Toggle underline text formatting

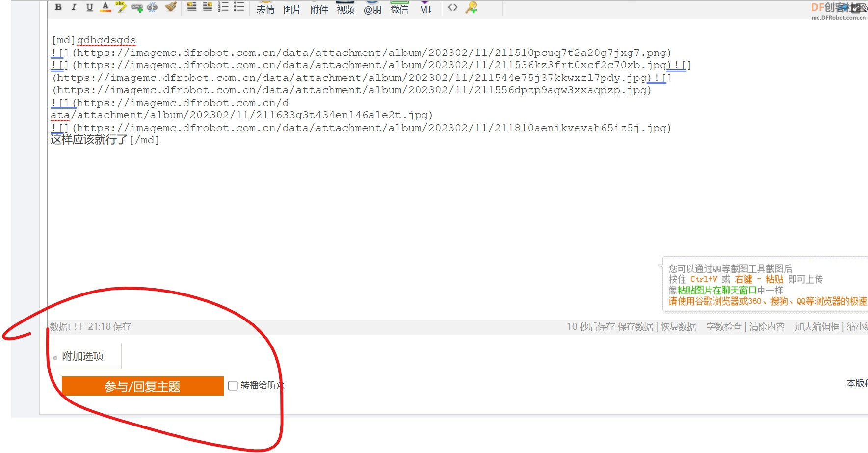tap(89, 7)
